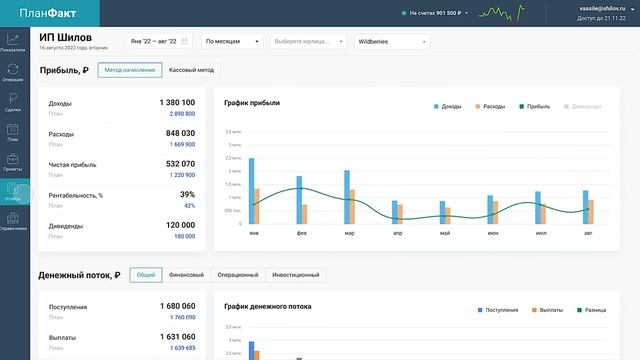Open the Выберите юрлица dropdown
The width and height of the screenshot is (640, 360).
(x=308, y=41)
